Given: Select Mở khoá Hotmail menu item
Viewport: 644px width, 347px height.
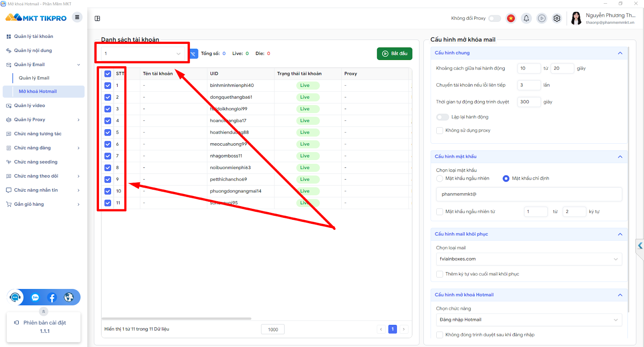Looking at the screenshot, I should pos(43,92).
